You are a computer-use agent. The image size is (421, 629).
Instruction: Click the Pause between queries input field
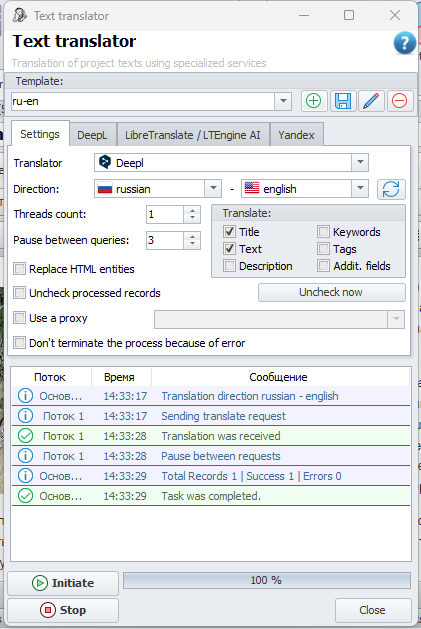click(x=165, y=240)
